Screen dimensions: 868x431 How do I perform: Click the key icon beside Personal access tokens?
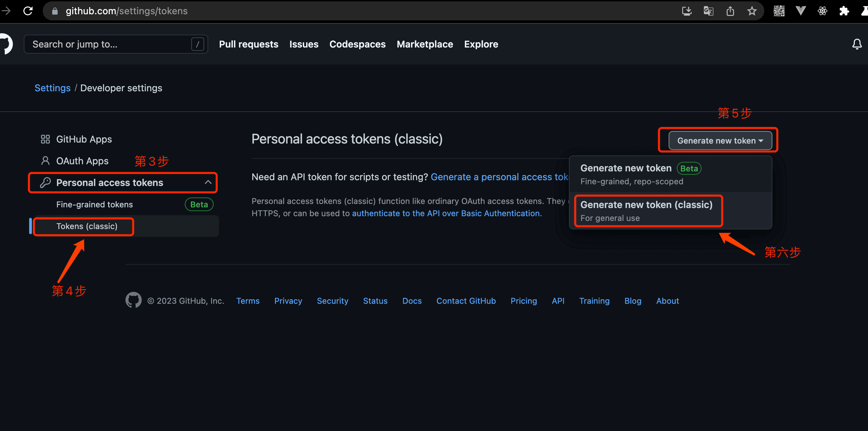(45, 183)
